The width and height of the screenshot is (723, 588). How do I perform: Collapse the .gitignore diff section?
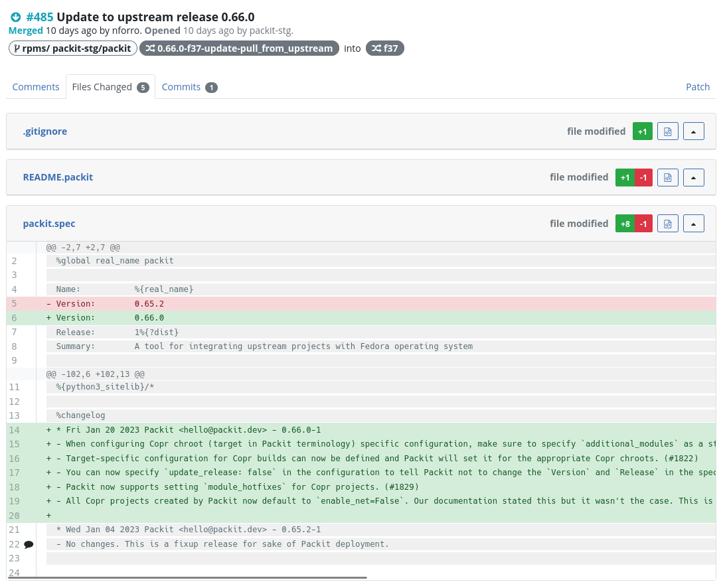coord(693,131)
